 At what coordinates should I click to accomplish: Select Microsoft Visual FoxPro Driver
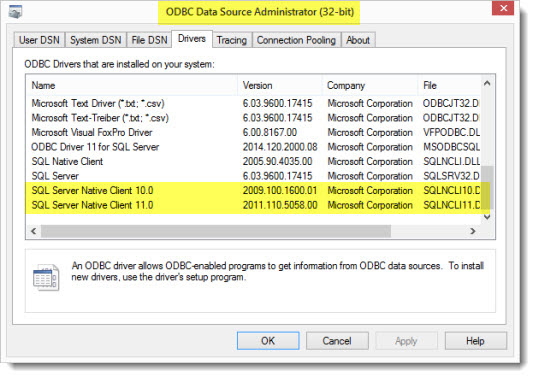(252, 132)
